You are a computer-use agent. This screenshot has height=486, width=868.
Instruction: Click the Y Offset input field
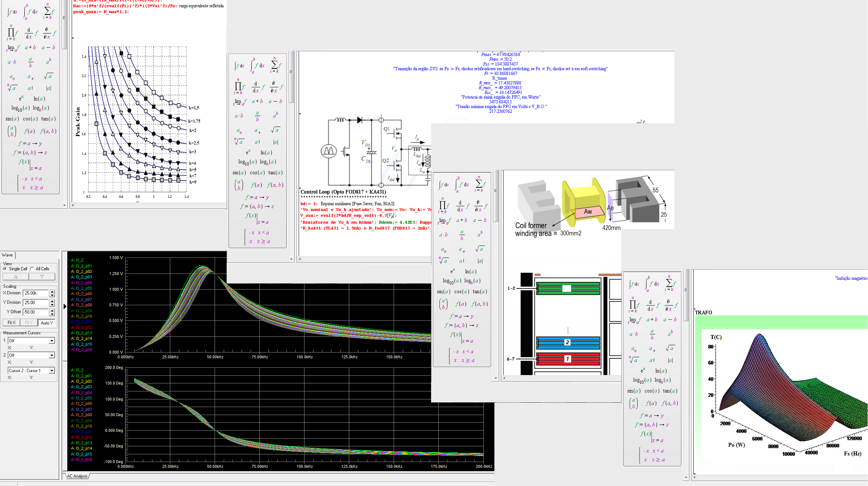tap(35, 312)
